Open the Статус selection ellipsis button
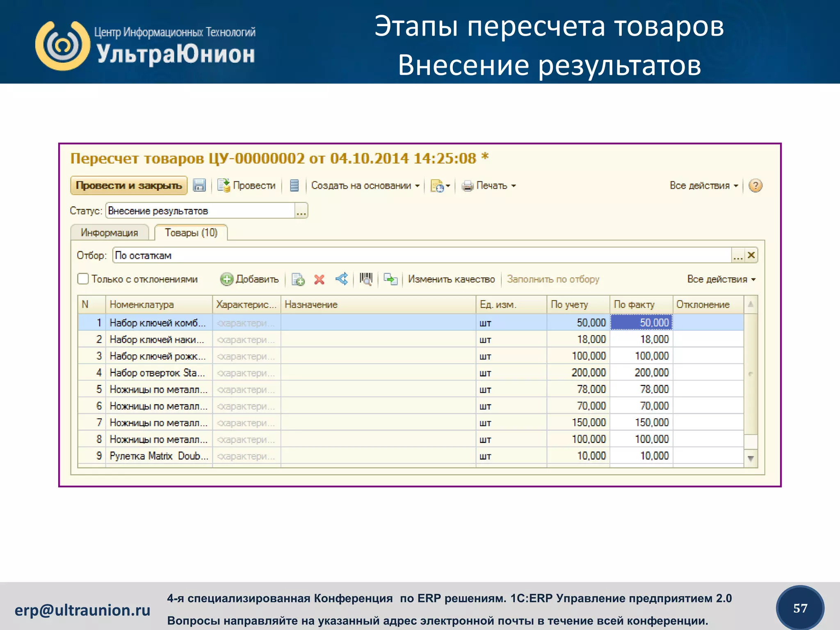 pyautogui.click(x=301, y=211)
